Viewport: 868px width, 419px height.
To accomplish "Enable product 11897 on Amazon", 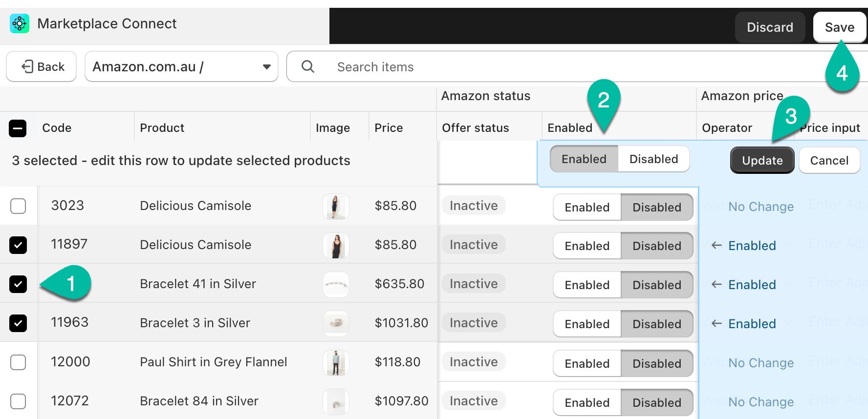I will (x=587, y=246).
